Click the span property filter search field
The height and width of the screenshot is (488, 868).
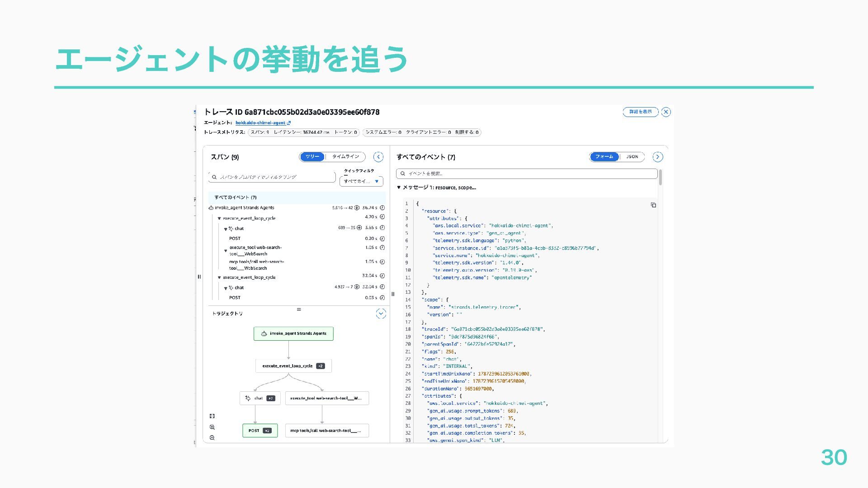tap(272, 177)
